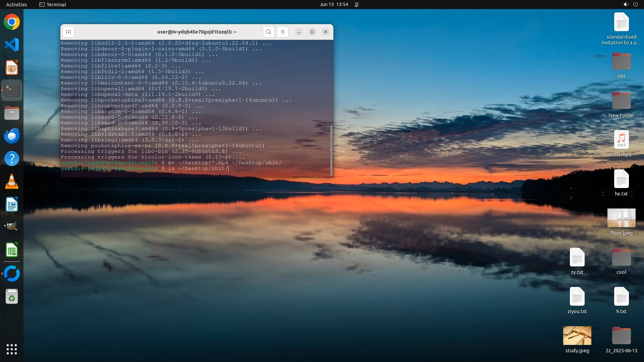Toggle the do-not-disturb notification bell icon
Viewport: 644px width, 362px height.
(x=357, y=5)
